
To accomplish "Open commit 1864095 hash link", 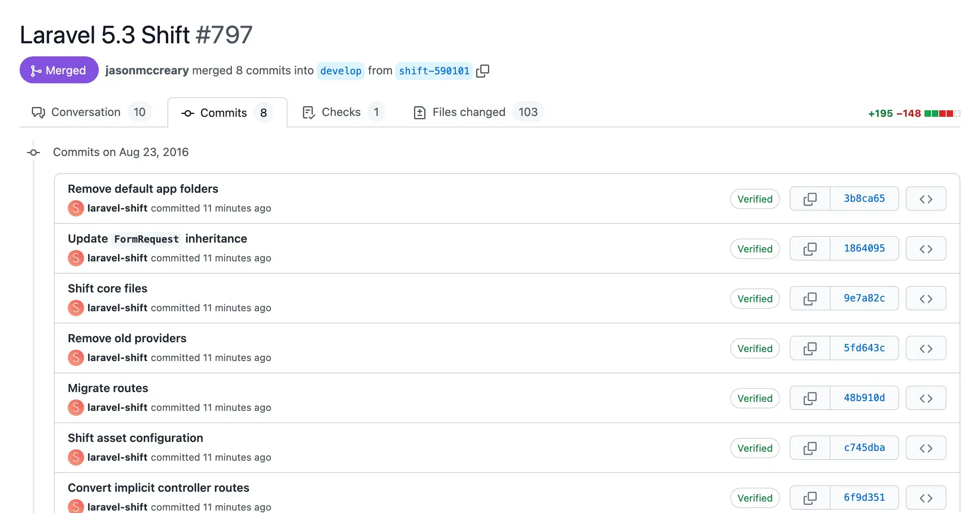I will (x=864, y=249).
